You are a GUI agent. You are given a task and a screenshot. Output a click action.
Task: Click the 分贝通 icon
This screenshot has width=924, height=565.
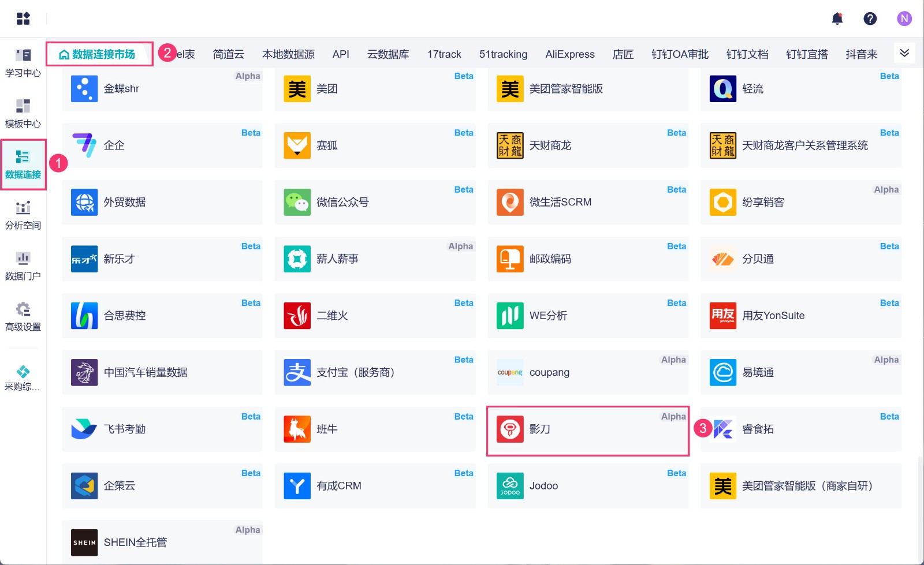[723, 259]
